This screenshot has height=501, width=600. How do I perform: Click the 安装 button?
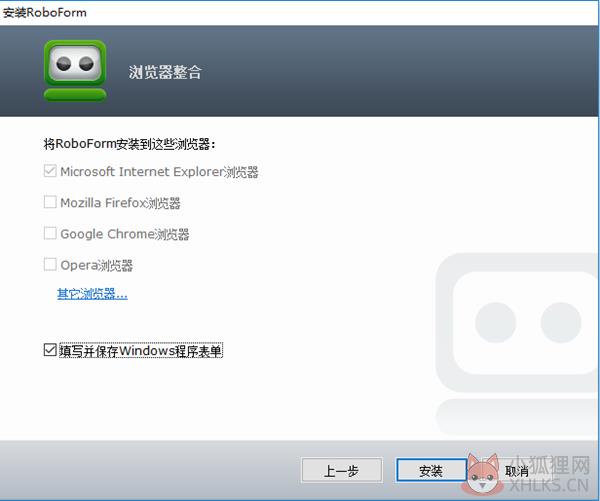[x=431, y=470]
